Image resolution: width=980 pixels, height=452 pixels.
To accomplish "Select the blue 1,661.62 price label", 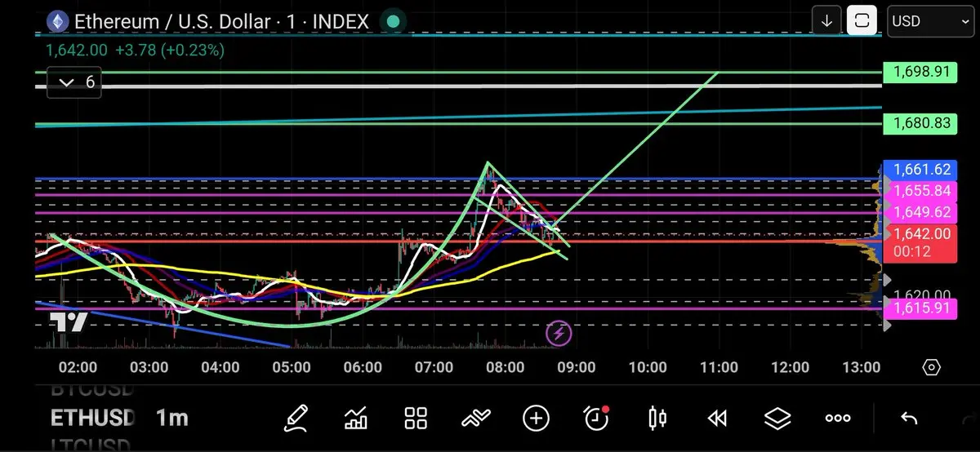I will [x=920, y=170].
